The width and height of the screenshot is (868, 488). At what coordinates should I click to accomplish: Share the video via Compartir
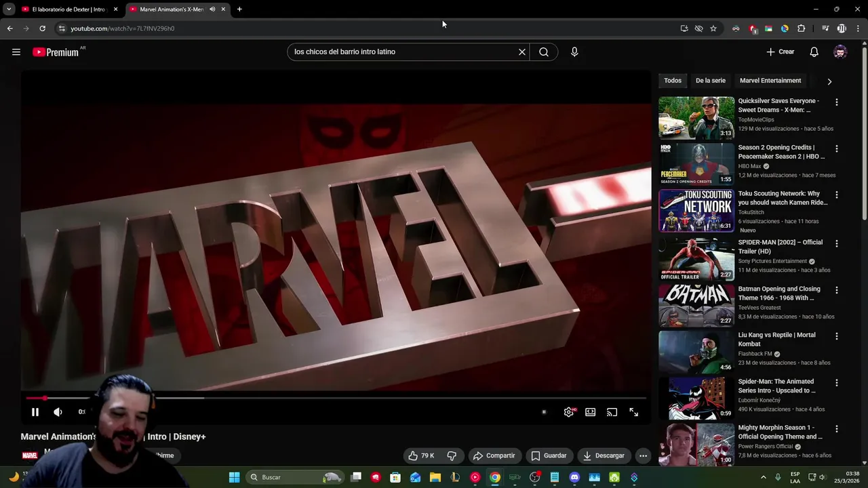[x=494, y=455]
